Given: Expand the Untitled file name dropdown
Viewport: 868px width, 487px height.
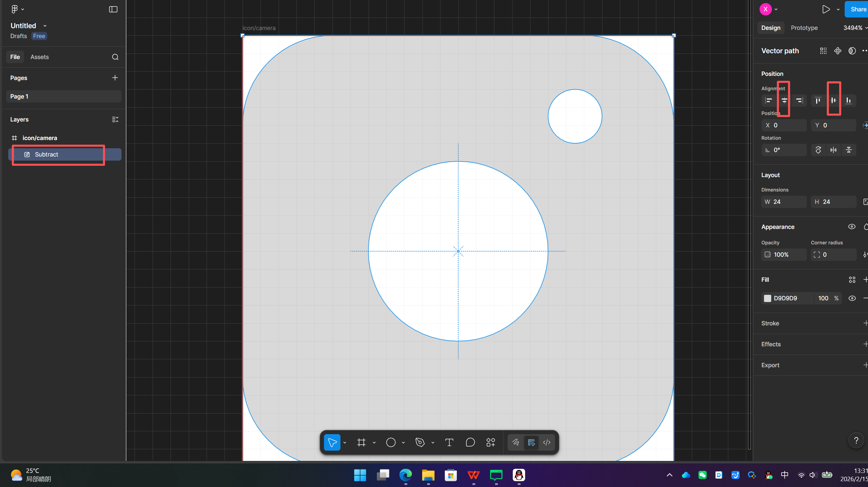Looking at the screenshot, I should point(45,26).
